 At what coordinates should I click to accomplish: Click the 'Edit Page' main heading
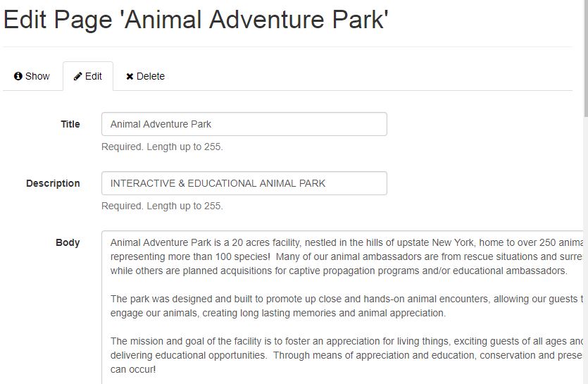196,20
